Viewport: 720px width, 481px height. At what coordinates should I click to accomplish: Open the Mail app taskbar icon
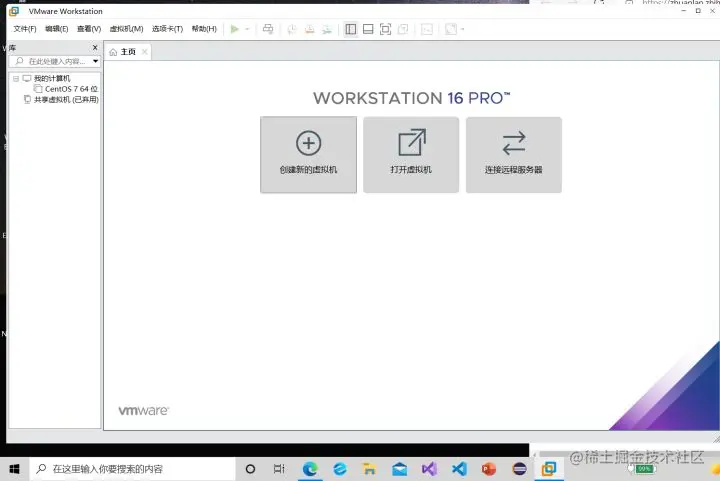pyautogui.click(x=399, y=469)
